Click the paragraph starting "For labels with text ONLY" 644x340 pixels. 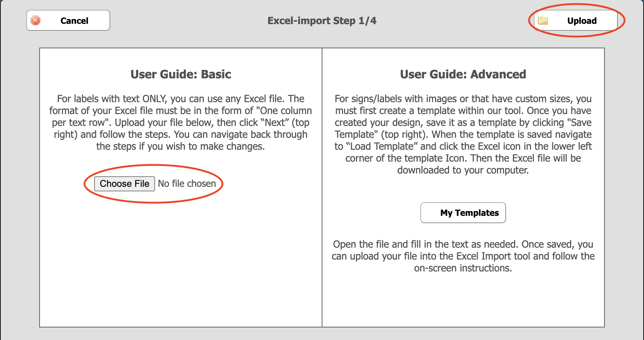181,122
